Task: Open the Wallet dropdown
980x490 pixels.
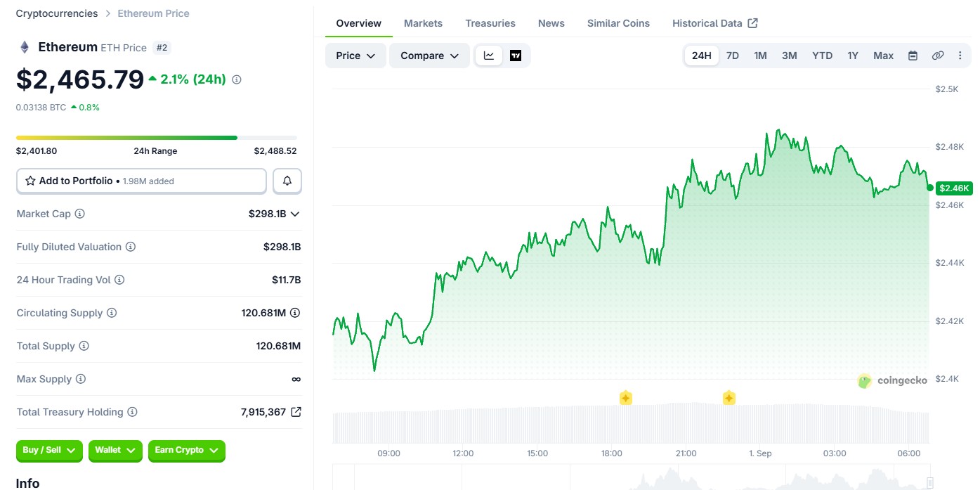Action: [115, 451]
